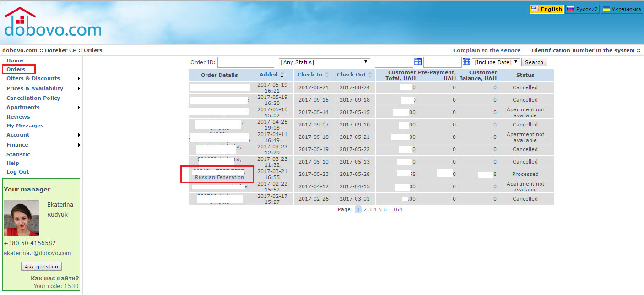Screen dimensions: 644x295
Task: Expand the Offers & Discounts submenu
Action: click(79, 79)
